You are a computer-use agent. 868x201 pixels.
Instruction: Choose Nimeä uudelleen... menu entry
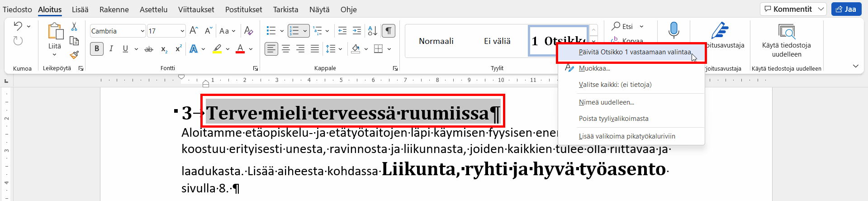pyautogui.click(x=631, y=102)
